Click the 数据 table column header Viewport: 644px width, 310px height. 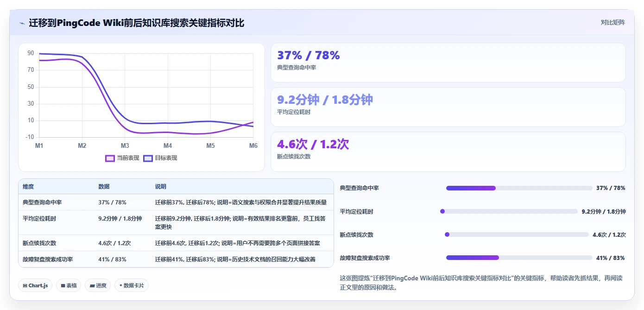(104, 187)
